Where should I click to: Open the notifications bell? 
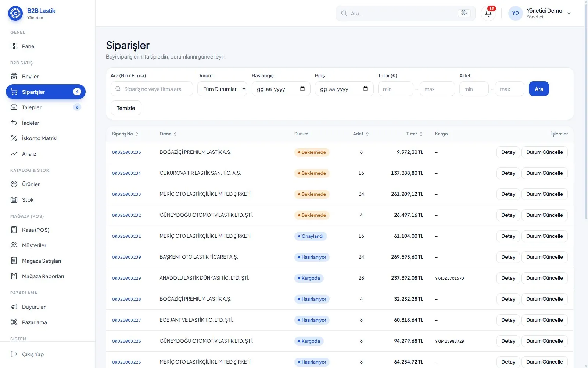[x=488, y=13]
